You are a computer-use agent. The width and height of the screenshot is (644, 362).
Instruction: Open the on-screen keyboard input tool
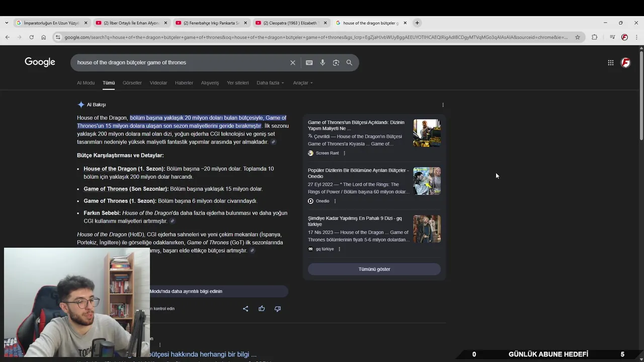pos(309,63)
